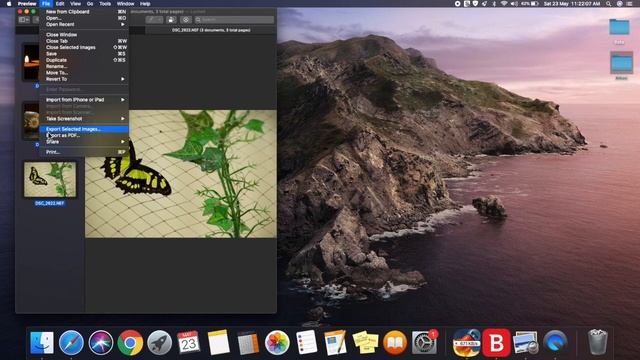Launch Photos app from the Dock

point(277,342)
